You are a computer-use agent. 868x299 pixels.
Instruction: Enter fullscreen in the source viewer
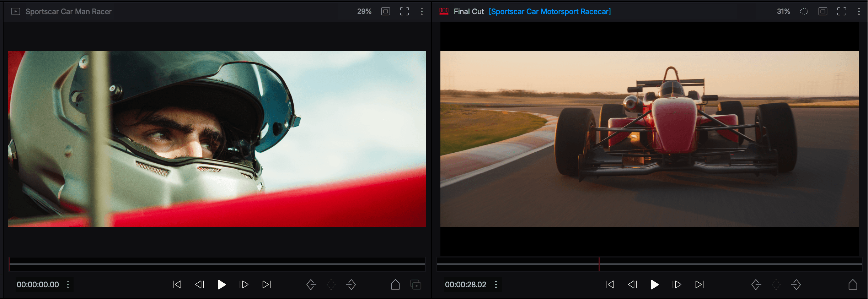click(x=404, y=11)
